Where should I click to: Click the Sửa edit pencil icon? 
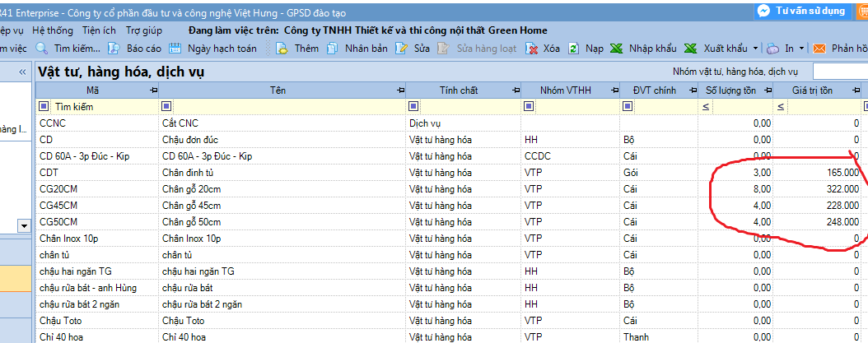pyautogui.click(x=402, y=49)
